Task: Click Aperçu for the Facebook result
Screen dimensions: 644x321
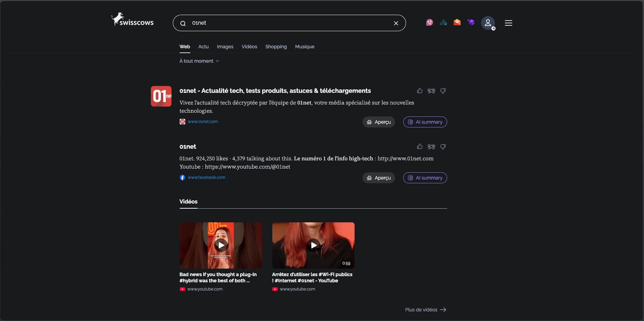Action: [379, 178]
